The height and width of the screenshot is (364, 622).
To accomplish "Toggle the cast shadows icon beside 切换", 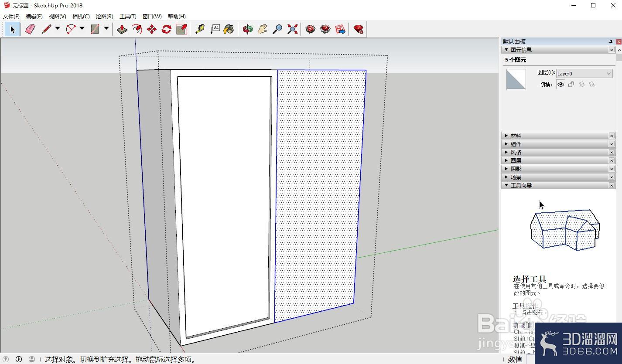I will coord(582,85).
